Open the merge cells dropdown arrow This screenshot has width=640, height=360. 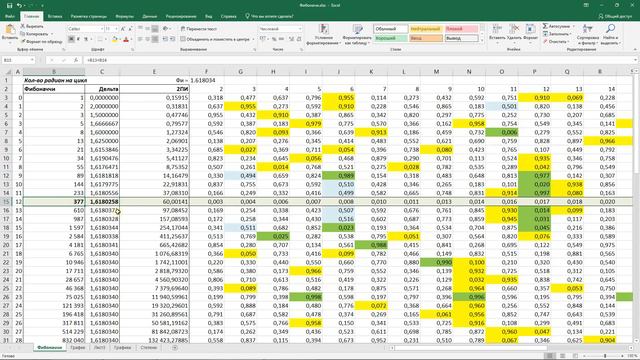[253, 39]
